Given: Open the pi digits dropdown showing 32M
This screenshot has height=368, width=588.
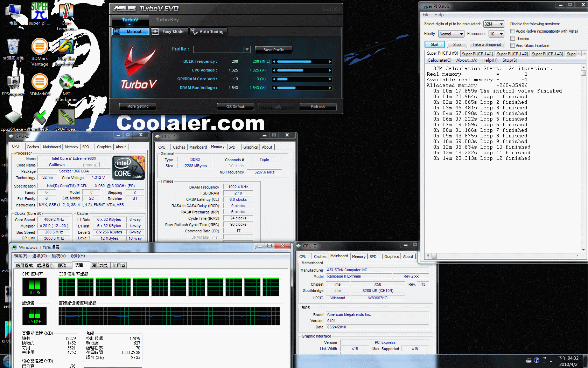Looking at the screenshot, I should (494, 24).
